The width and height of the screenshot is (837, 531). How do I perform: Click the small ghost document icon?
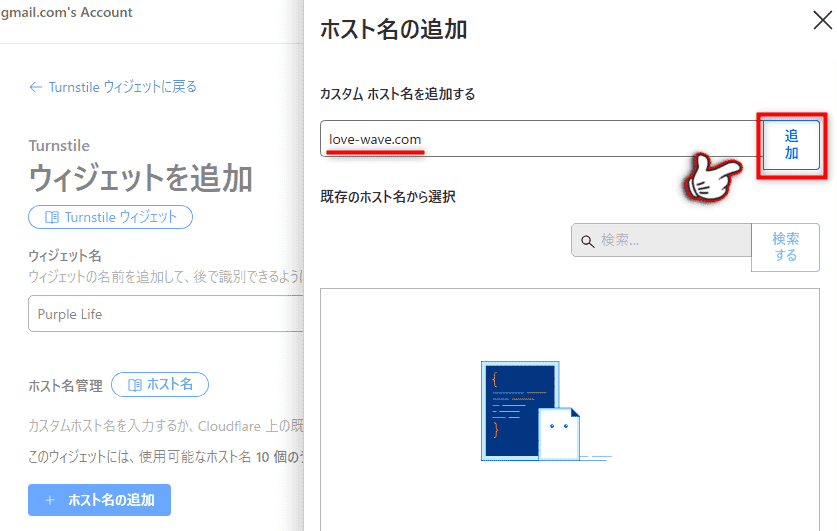coord(560,432)
